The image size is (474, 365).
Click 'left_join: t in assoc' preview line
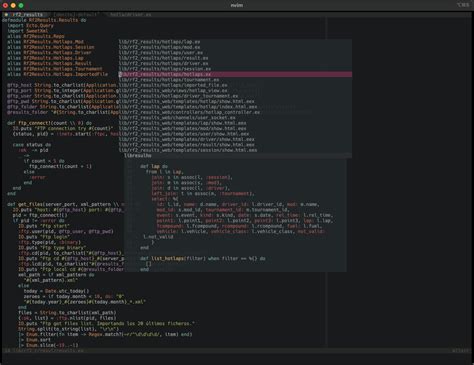click(x=203, y=193)
